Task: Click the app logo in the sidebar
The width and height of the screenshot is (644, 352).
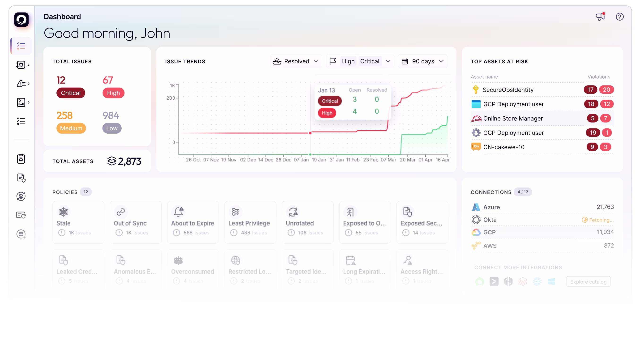Action: pos(21,20)
